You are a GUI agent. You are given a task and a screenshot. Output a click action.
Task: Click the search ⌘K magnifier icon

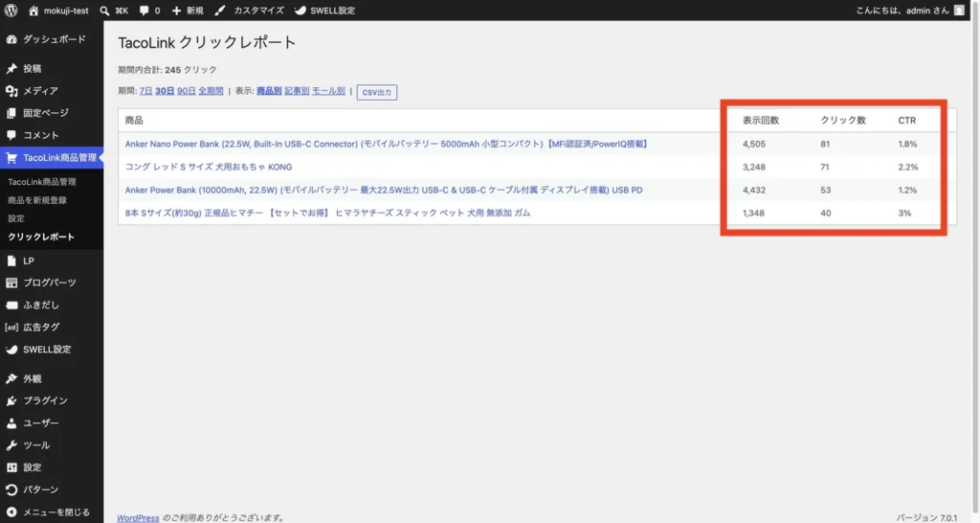(104, 11)
